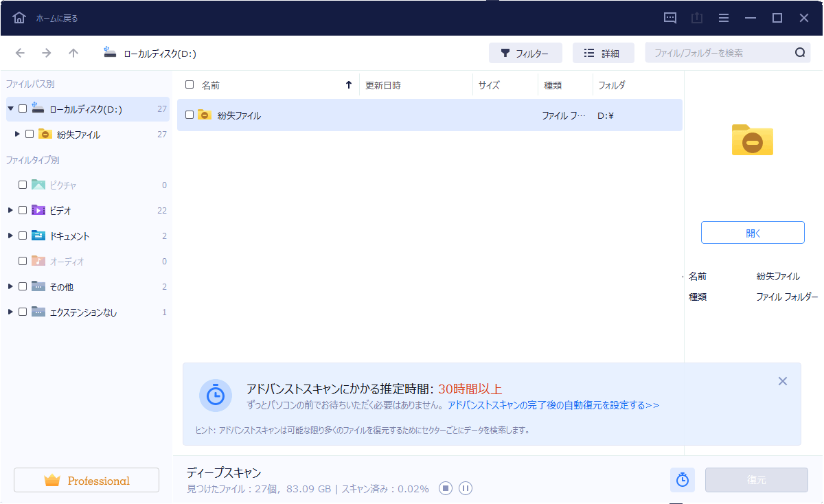Screen dimensions: 824x504
Task: Expand the エクステンションなし category
Action: tap(10, 312)
